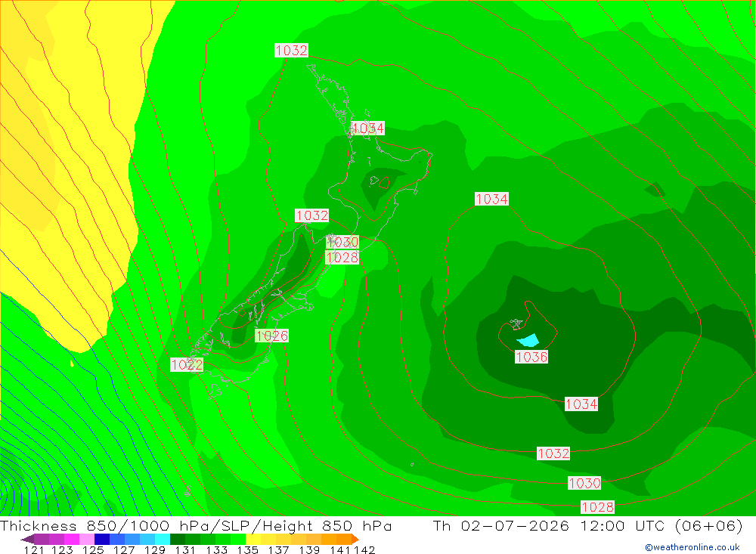Click the legend value 127

[x=125, y=549]
